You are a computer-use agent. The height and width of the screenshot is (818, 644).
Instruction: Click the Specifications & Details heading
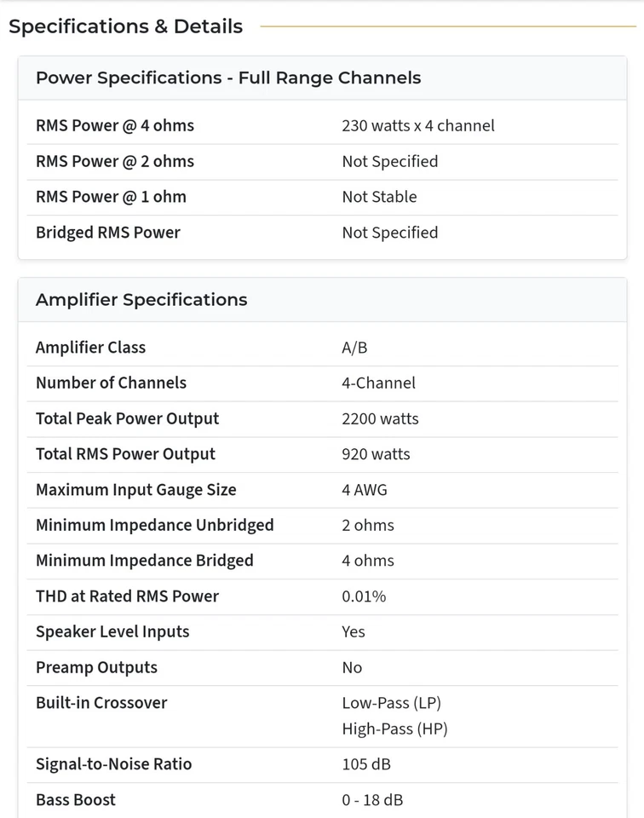click(x=125, y=26)
